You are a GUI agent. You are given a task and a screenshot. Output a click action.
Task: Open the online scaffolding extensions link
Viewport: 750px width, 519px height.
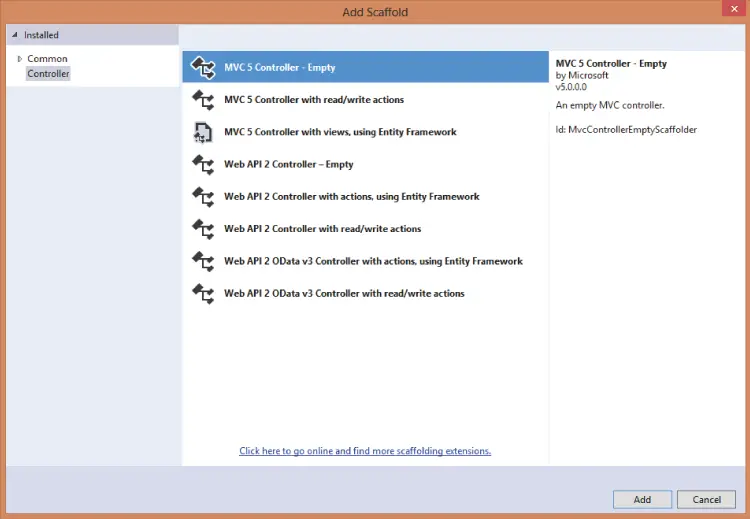pos(365,451)
